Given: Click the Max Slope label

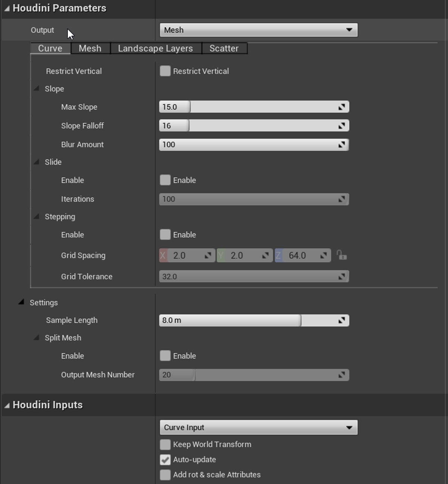Looking at the screenshot, I should [79, 107].
